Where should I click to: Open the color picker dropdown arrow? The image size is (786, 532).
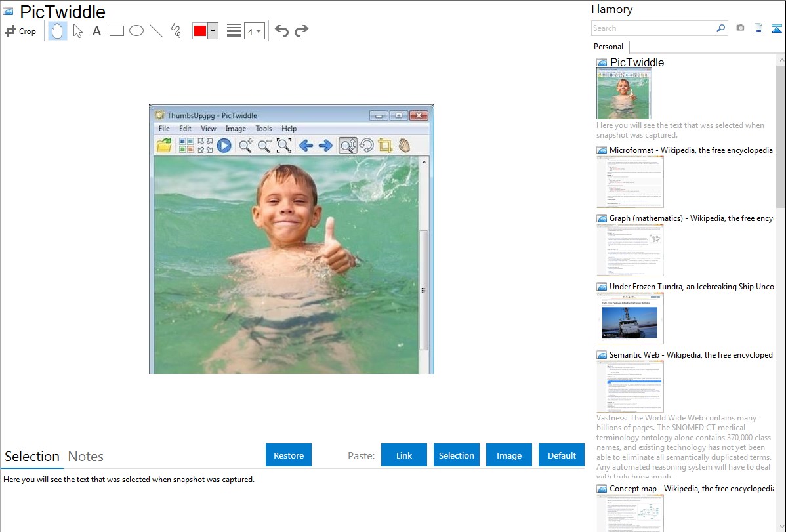click(213, 31)
